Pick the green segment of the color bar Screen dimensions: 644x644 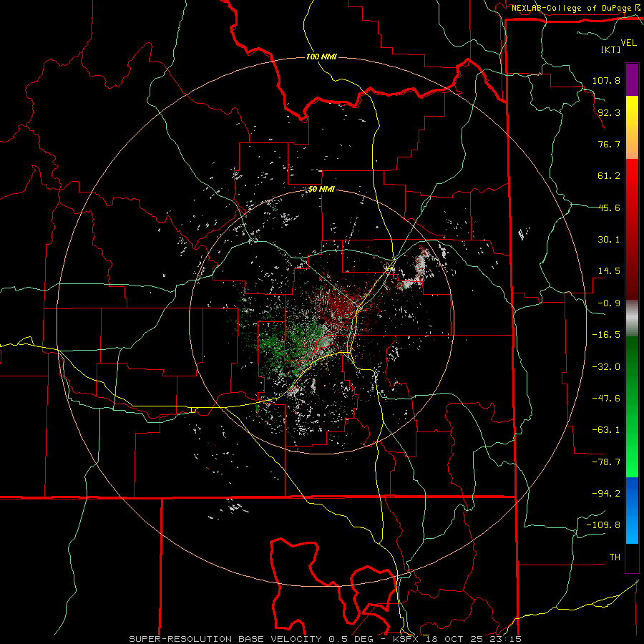632,406
